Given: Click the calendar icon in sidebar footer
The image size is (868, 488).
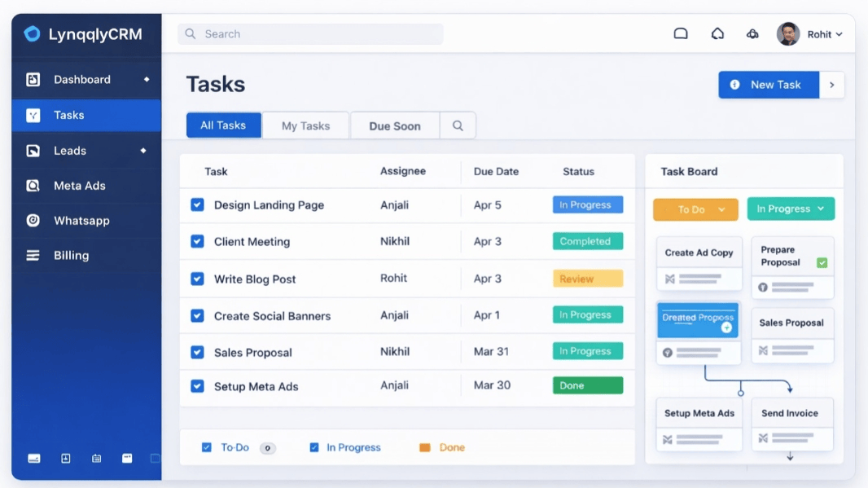Looking at the screenshot, I should coord(96,459).
